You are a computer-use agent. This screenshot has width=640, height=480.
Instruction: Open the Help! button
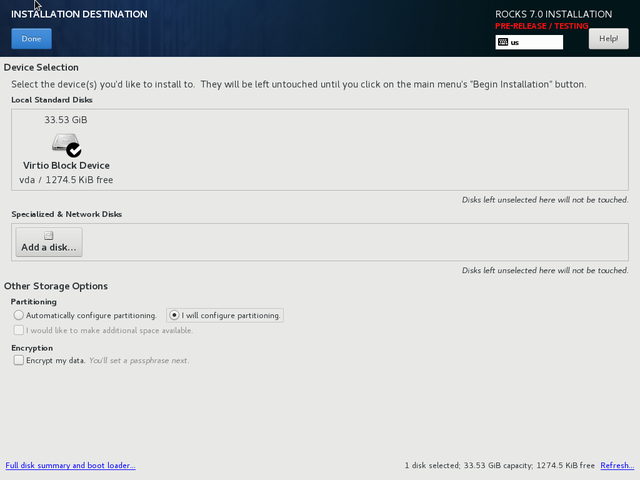pos(608,39)
